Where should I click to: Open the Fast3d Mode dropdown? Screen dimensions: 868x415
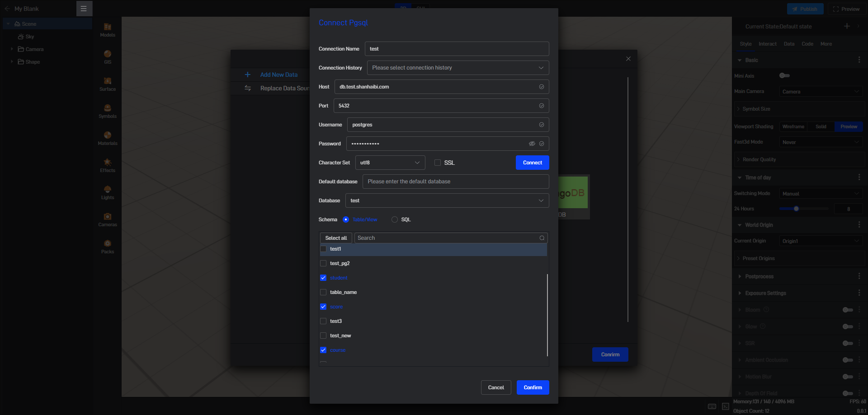(821, 142)
